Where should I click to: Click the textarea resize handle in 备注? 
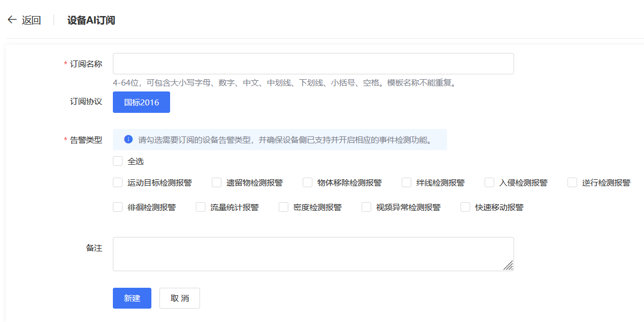508,265
